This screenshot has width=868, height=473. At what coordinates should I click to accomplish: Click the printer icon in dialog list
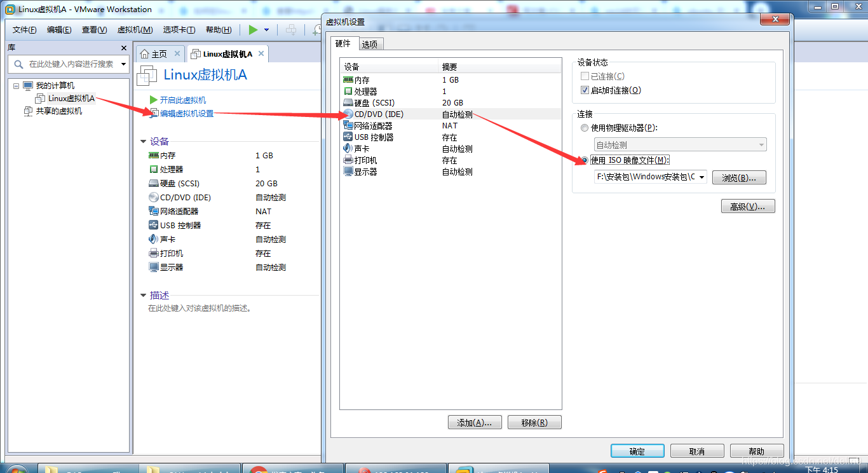[348, 160]
